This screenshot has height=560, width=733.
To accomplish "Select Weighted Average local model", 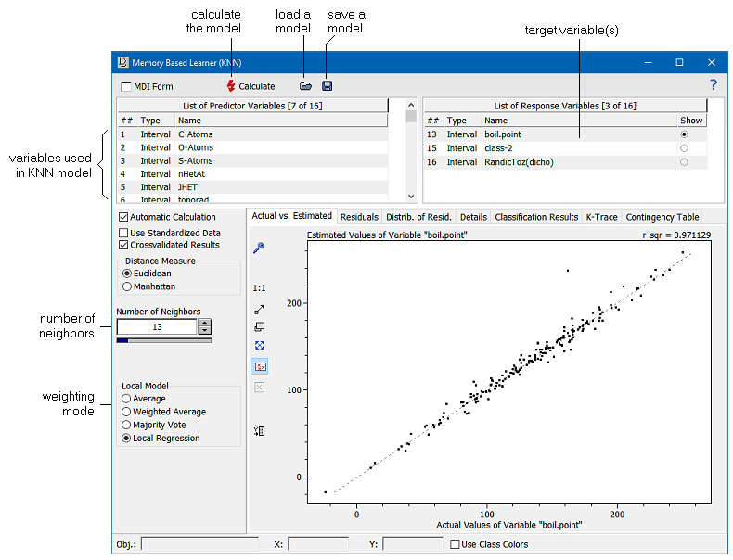I will tap(126, 412).
